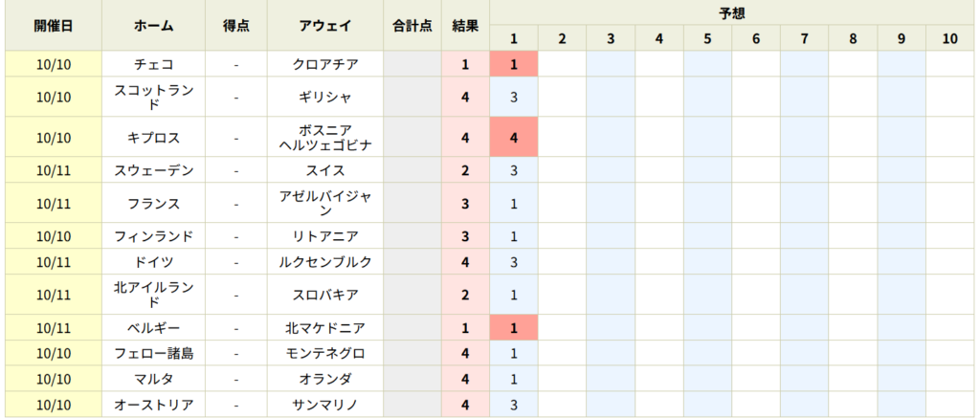Screen dimensions: 980x418
Task: Select the フェロー諸島 home team cell
Action: 153,353
